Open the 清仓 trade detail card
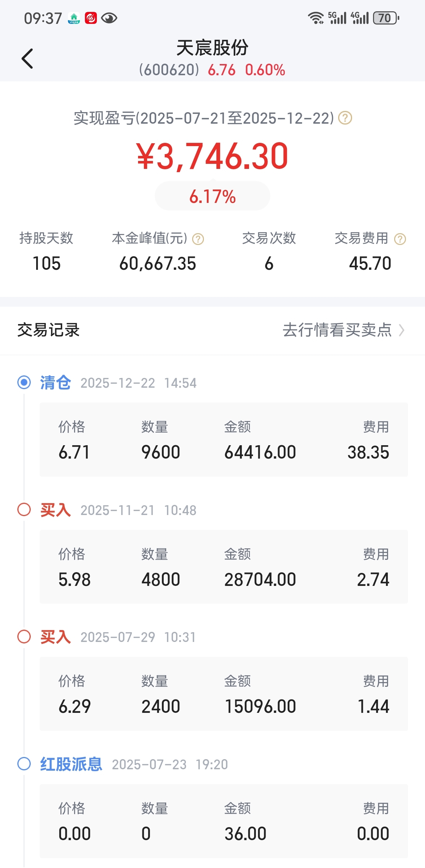This screenshot has height=868, width=425. [x=224, y=439]
